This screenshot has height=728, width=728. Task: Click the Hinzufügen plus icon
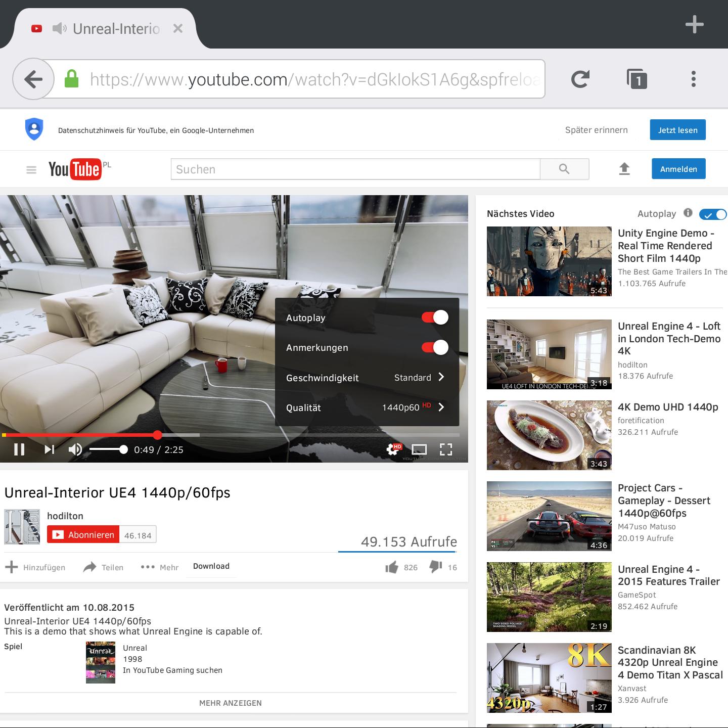coord(11,567)
